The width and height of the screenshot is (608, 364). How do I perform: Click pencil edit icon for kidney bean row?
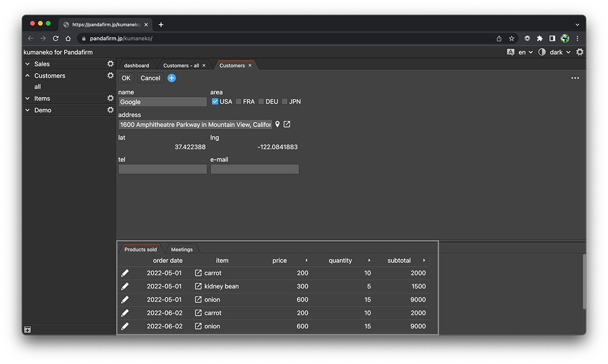coord(125,286)
